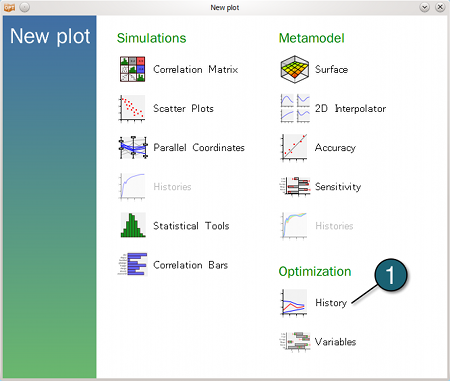Click the Simulations section heading
The image size is (450, 381).
[151, 38]
